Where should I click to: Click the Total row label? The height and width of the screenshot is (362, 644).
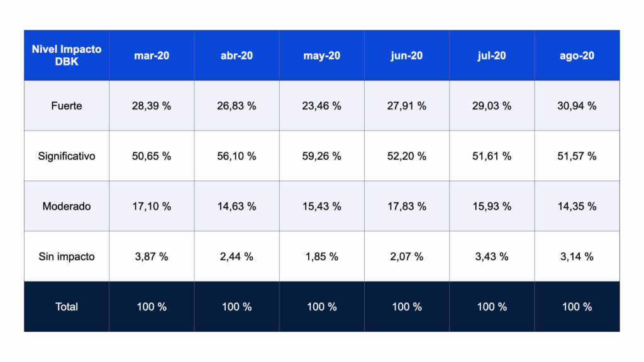(67, 307)
